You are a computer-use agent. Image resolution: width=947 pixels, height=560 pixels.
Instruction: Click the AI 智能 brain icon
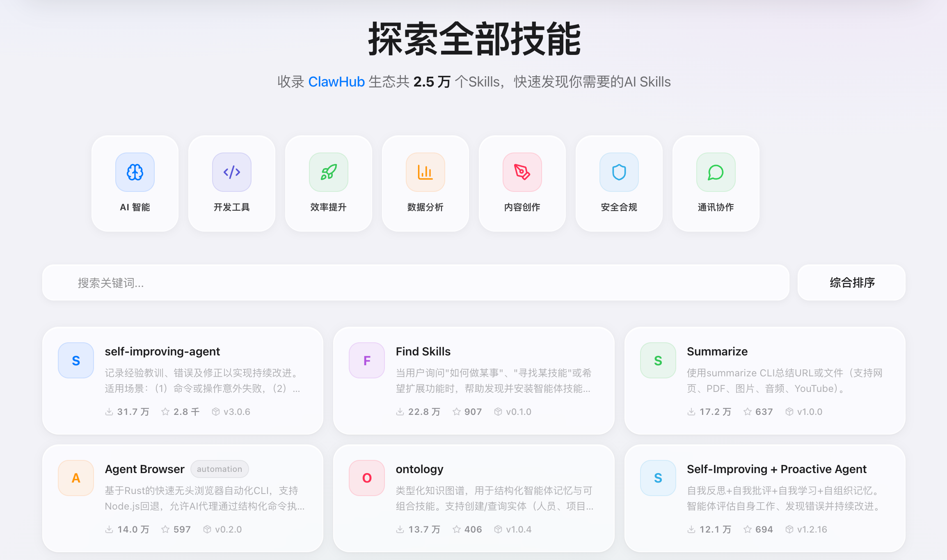click(x=135, y=172)
